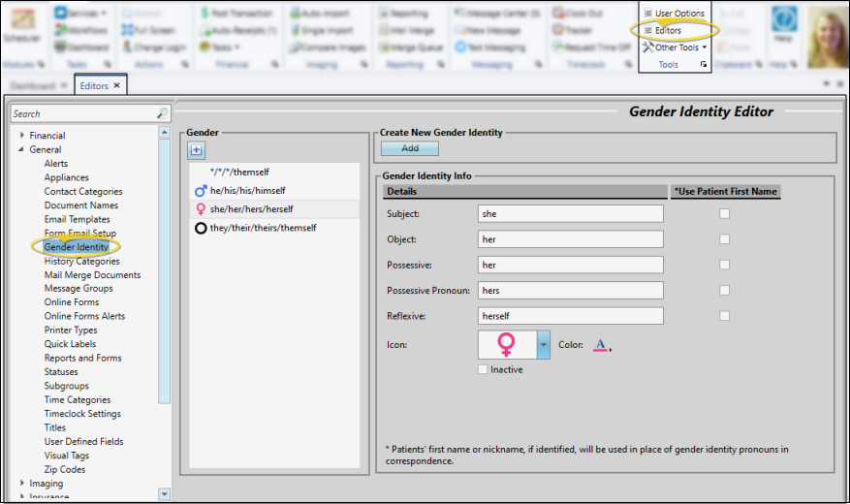Open the Color picker for the icon

603,344
